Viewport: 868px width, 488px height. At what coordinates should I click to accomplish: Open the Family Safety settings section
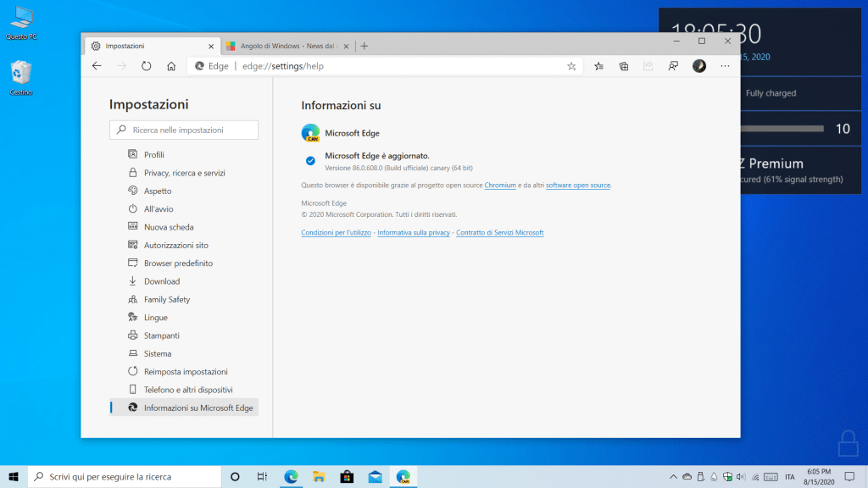(167, 299)
